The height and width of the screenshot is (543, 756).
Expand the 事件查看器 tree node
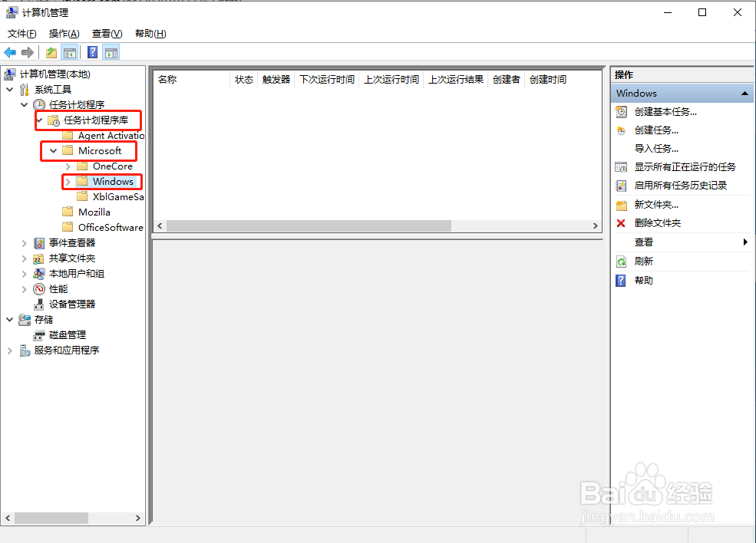point(23,242)
